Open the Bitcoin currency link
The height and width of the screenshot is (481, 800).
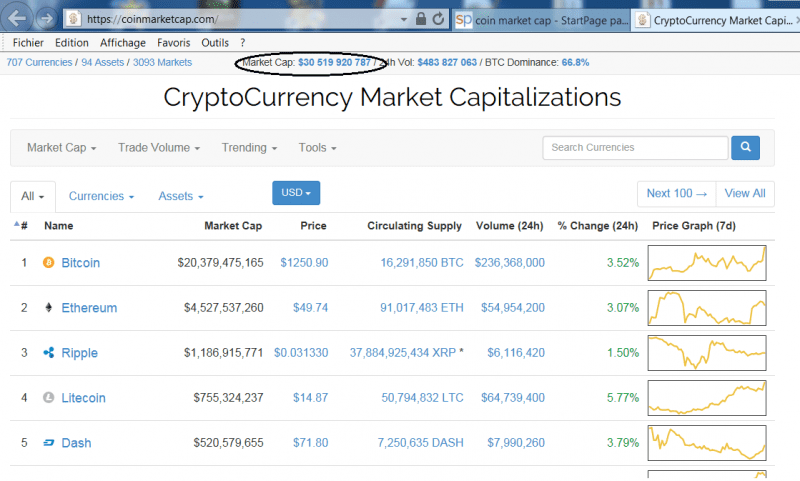coord(81,263)
